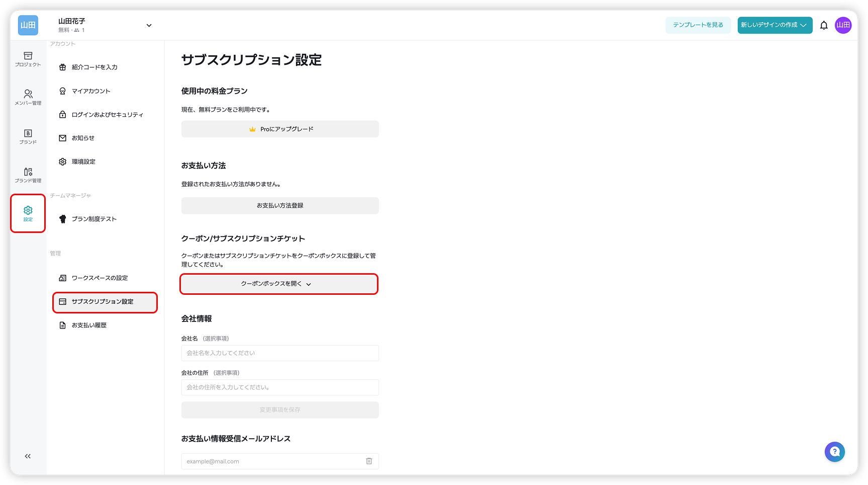Screen dimensions: 868x485
Task: Expand the クーポンボックスを開く dropdown
Action: (279, 284)
